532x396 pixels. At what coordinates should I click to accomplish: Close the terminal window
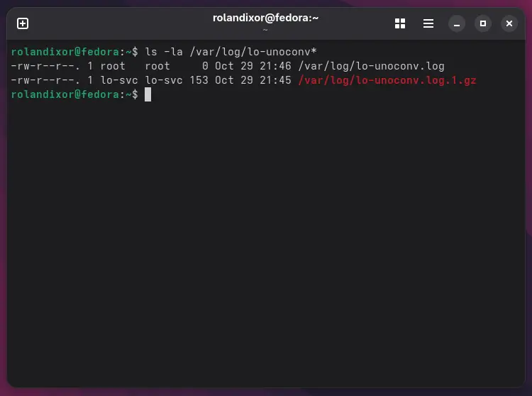[509, 23]
